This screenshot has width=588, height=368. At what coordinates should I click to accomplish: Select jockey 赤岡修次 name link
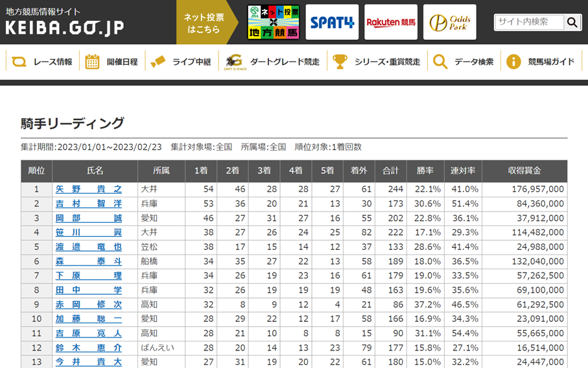click(88, 304)
